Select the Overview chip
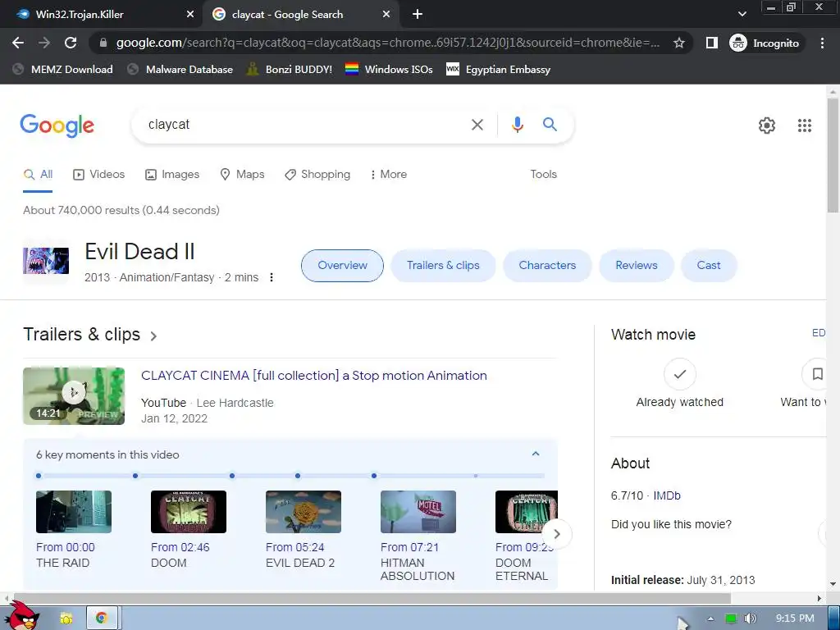 click(x=342, y=266)
